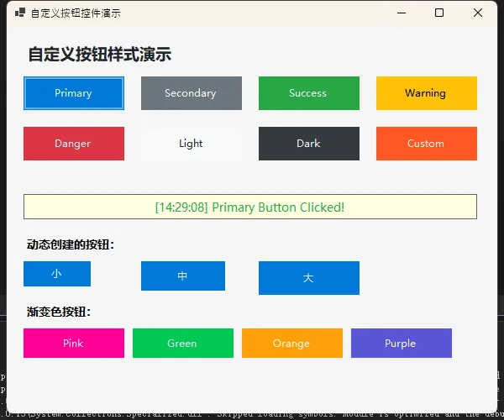Screen dimensions: 504x420
Task: Click the yellow Warning button
Action: tap(426, 93)
